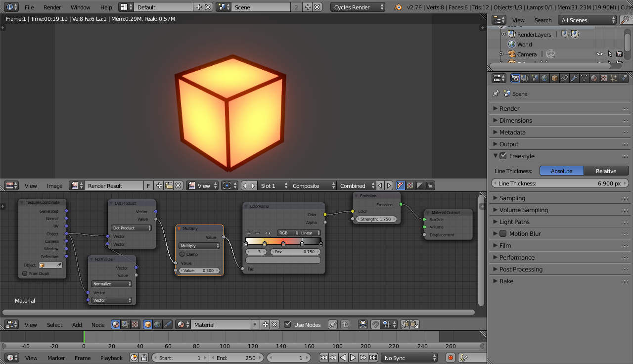Open the All Scenes outliner filter dropdown

click(x=588, y=20)
